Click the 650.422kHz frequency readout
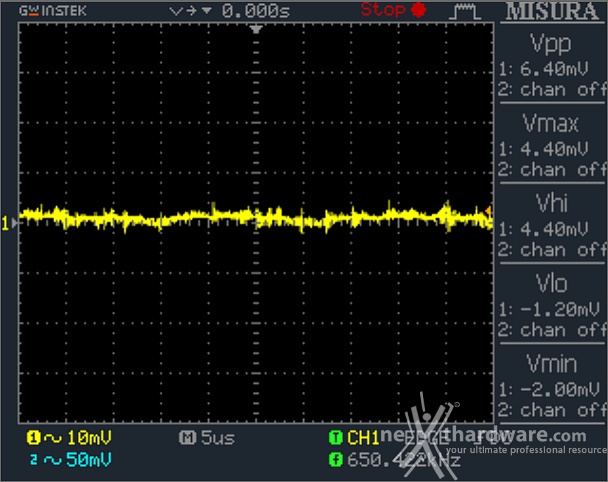 (404, 461)
